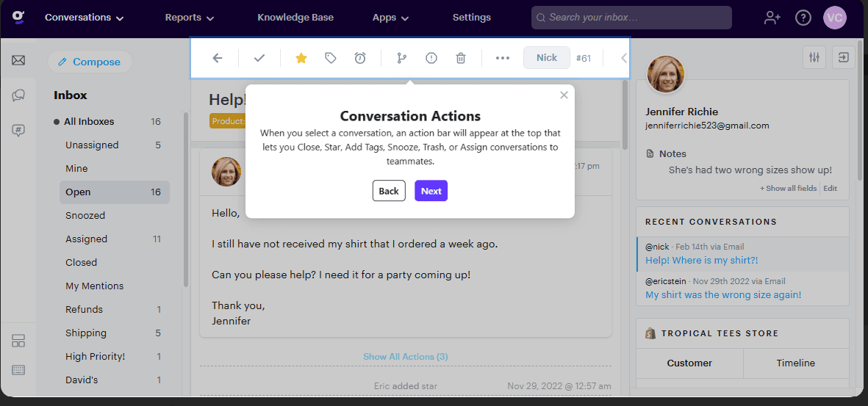The width and height of the screenshot is (868, 406).
Task: Click the inbox list scrollbar
Action: tap(186, 199)
